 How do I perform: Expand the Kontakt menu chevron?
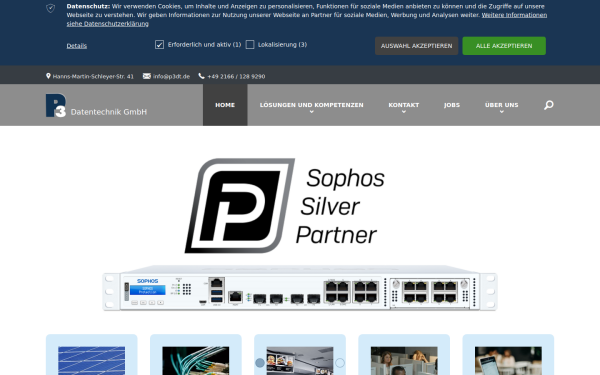coord(404,112)
